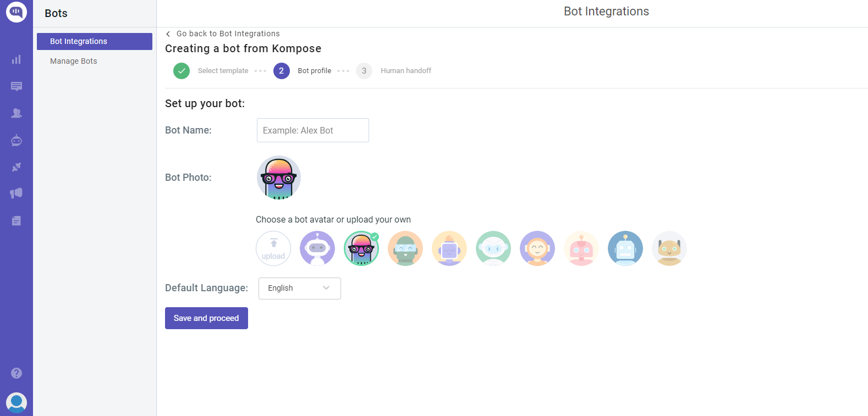Open the users/contacts section icon

(17, 113)
